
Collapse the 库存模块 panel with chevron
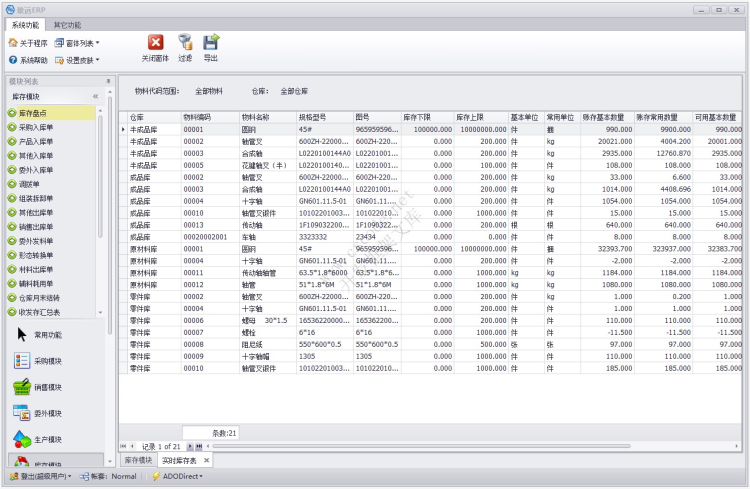(95, 96)
